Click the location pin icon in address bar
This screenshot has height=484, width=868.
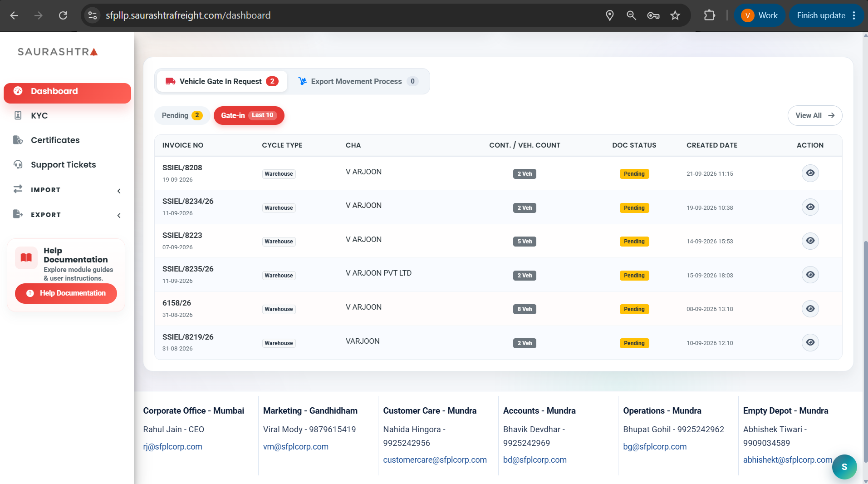click(x=610, y=15)
